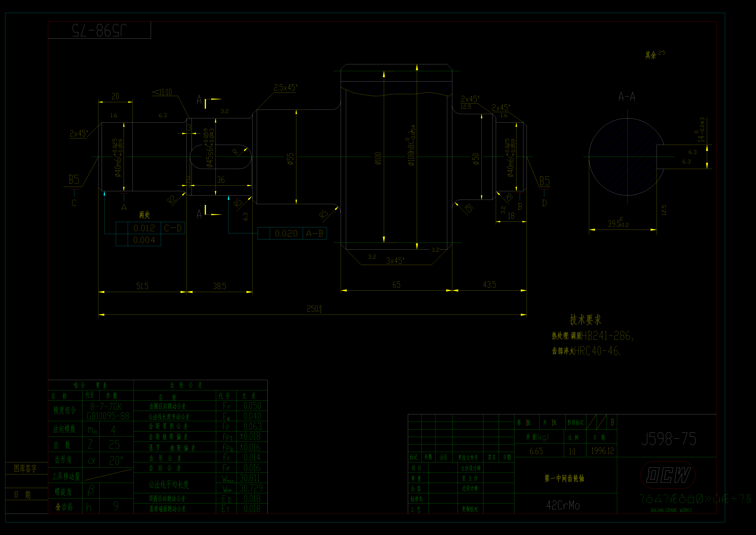Image resolution: width=756 pixels, height=535 pixels.
Task: Select the 标准化 signature label
Action: click(417, 499)
